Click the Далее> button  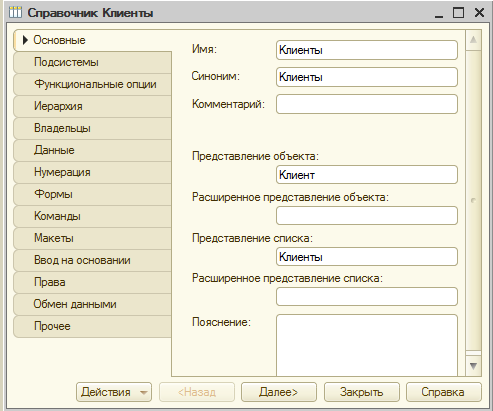tap(279, 392)
